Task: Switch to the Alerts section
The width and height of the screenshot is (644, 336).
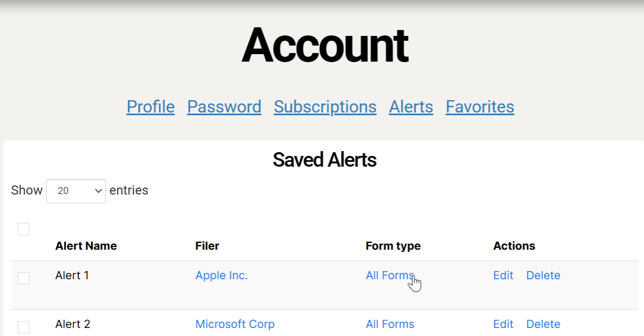Action: point(411,107)
